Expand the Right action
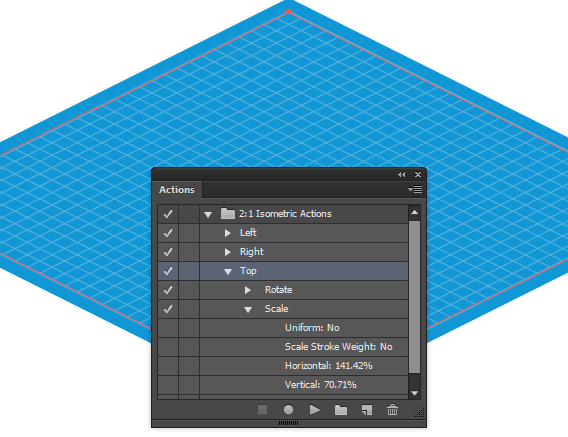 click(x=227, y=252)
